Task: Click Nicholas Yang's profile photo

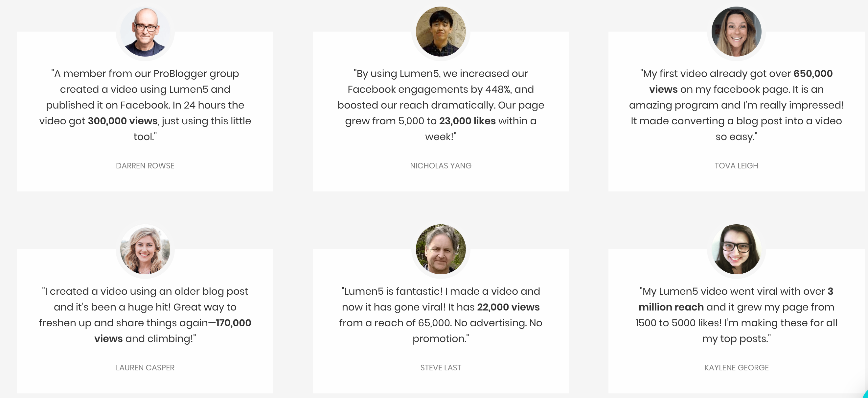Action: pos(441,32)
